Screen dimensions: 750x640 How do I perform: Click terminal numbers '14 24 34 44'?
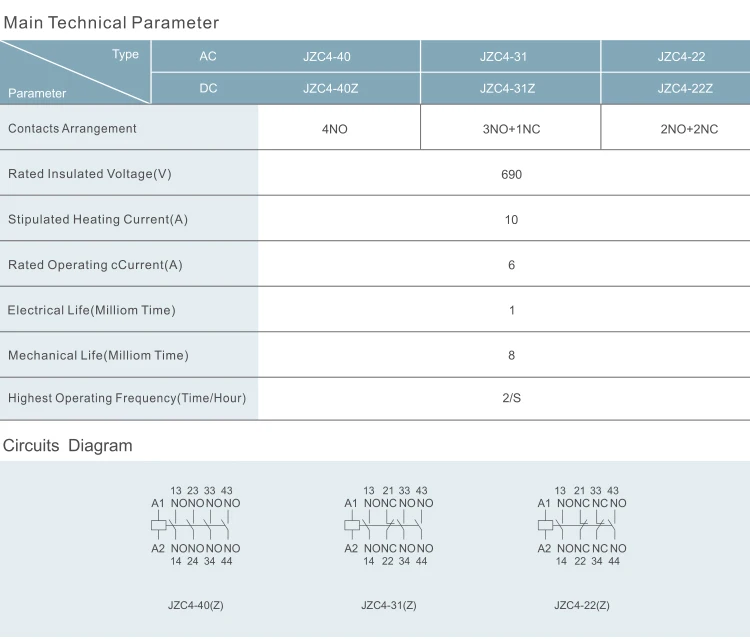coord(201,562)
